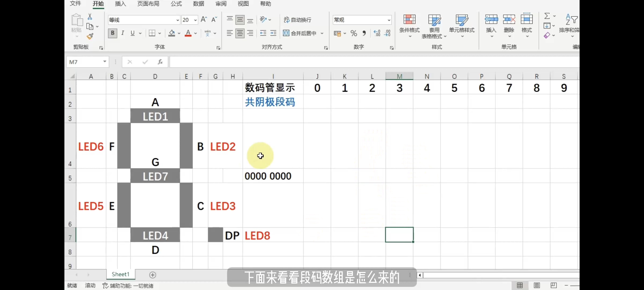Click the Copy icon in clipboard group
This screenshot has width=644, height=290.
tap(90, 27)
